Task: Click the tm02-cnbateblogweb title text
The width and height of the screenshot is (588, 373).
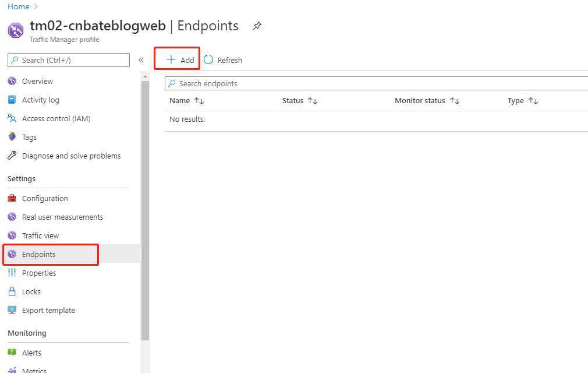Action: [97, 26]
